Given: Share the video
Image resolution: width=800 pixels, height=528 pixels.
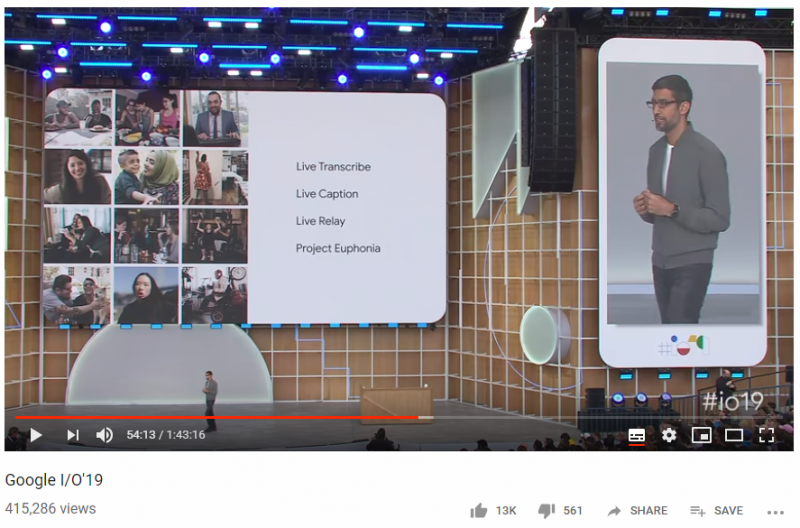Looking at the screenshot, I should coord(638,511).
